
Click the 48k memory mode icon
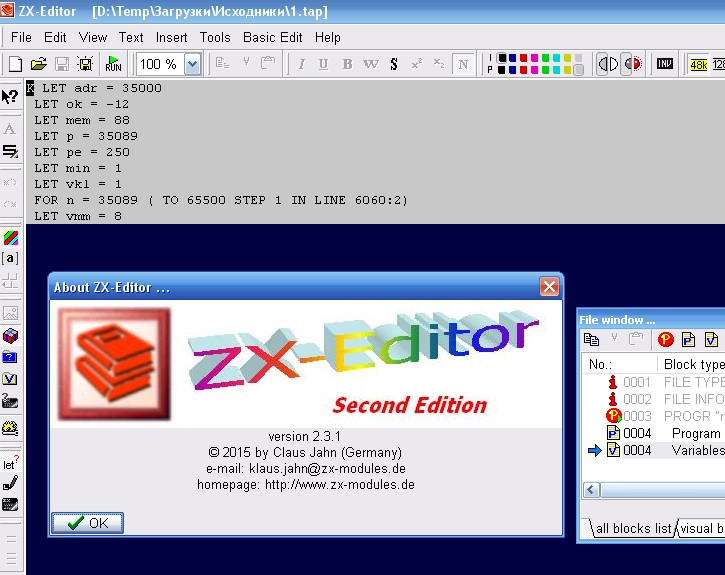(698, 64)
